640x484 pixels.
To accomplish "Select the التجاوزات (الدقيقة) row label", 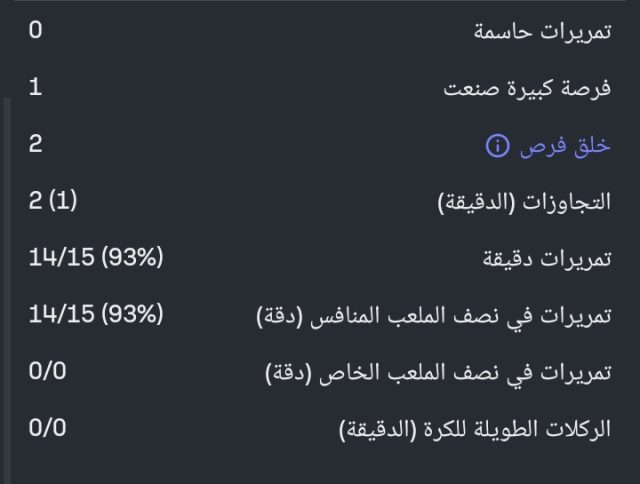I will [525, 203].
